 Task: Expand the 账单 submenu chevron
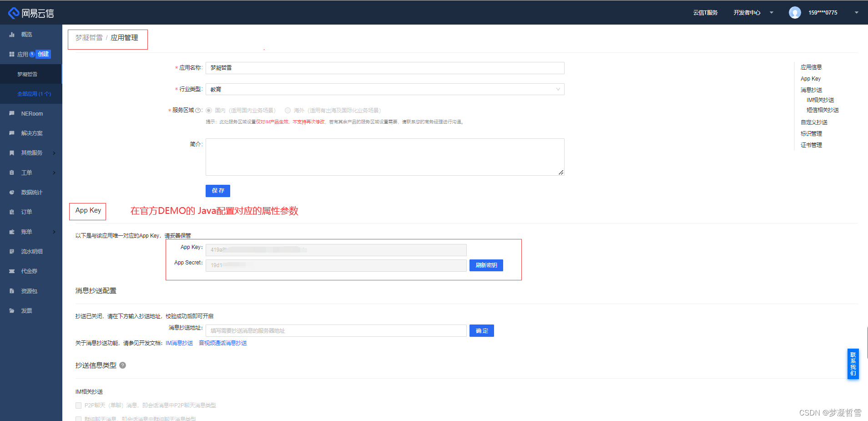(54, 232)
